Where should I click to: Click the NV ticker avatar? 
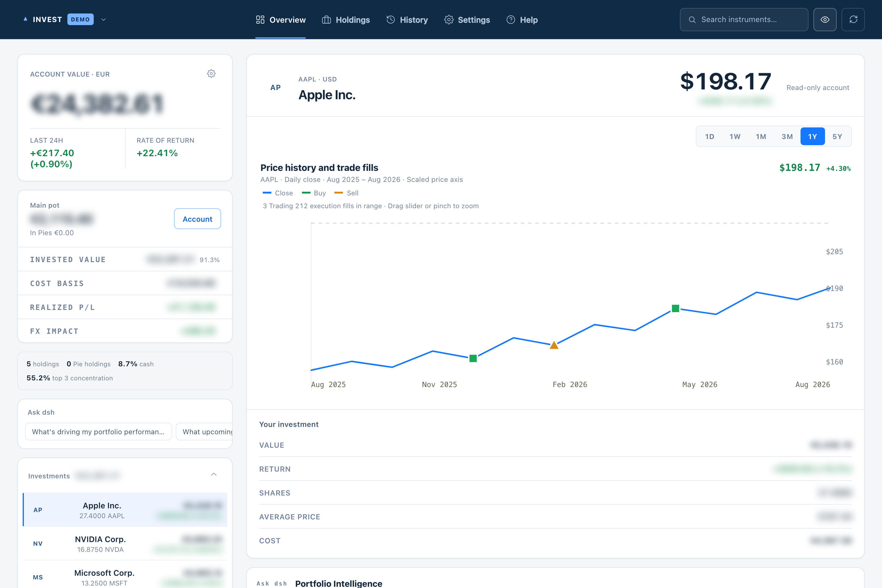point(38,543)
